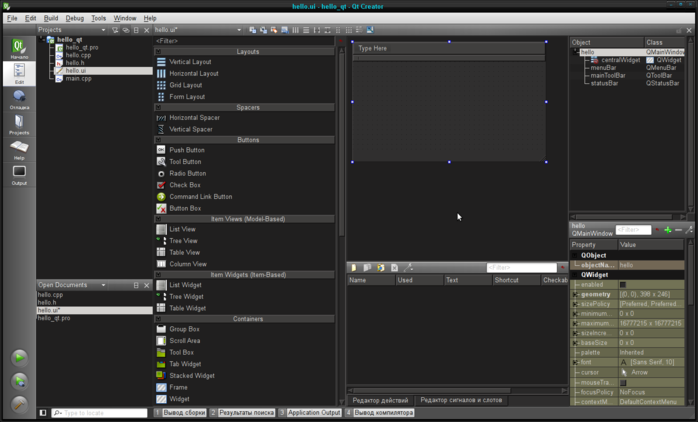The width and height of the screenshot is (698, 422).
Task: Click wrench icon in Property Editor header
Action: point(689,230)
